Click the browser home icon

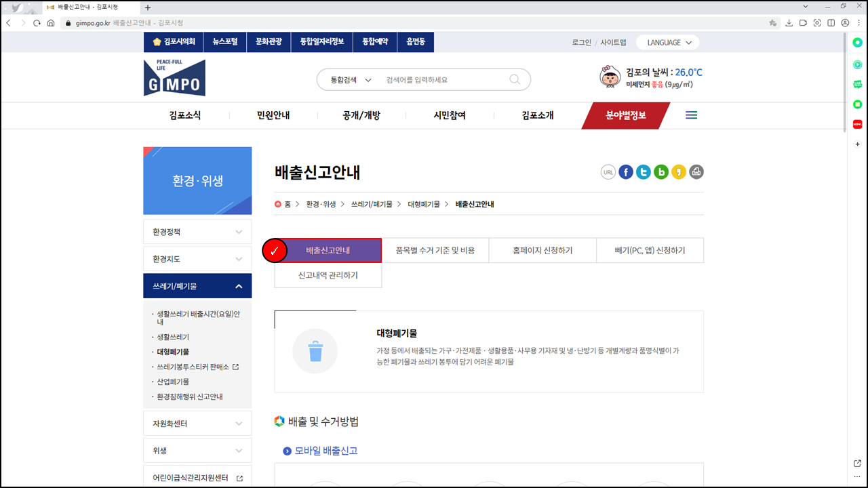[51, 23]
